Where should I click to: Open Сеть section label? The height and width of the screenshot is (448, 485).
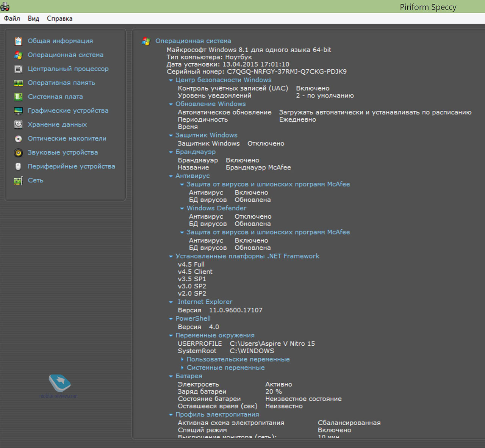click(36, 180)
